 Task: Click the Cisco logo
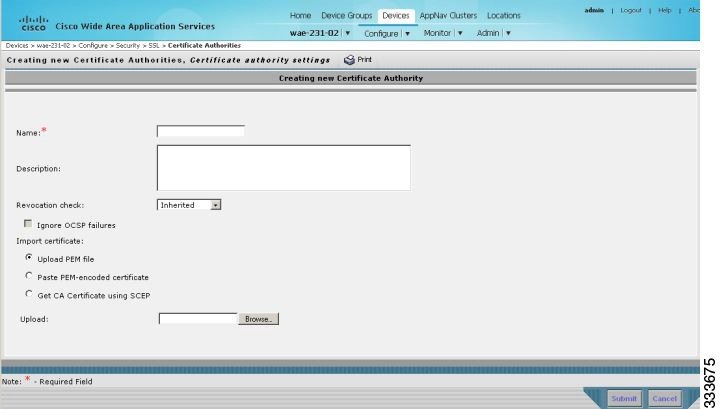coord(34,23)
